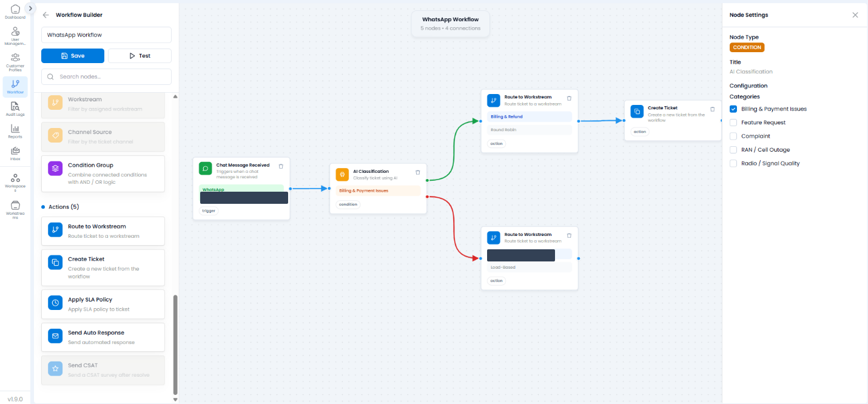Click the node list scroll-down arrow

[x=176, y=399]
